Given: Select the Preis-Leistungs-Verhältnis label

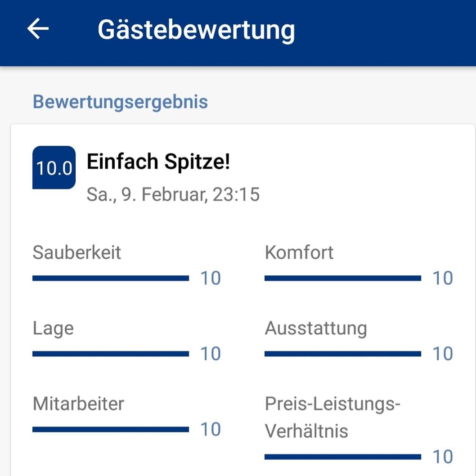Looking at the screenshot, I should (x=333, y=418).
